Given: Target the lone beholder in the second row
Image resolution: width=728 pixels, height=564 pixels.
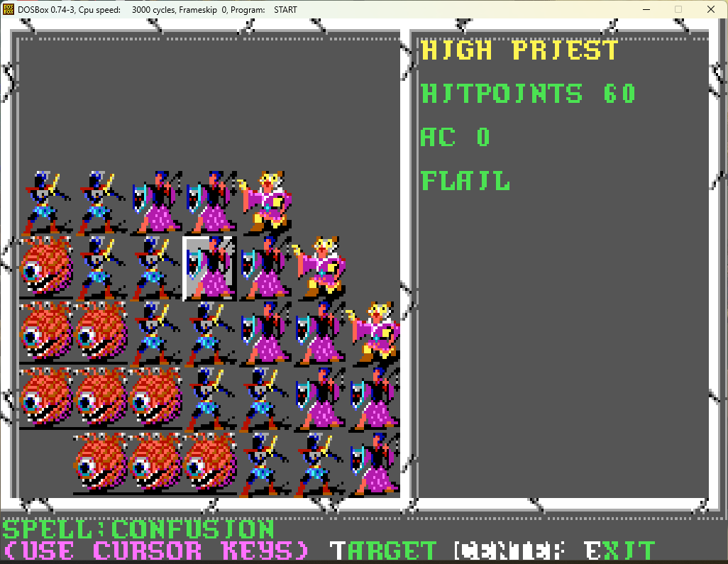Looking at the screenshot, I should 46,268.
